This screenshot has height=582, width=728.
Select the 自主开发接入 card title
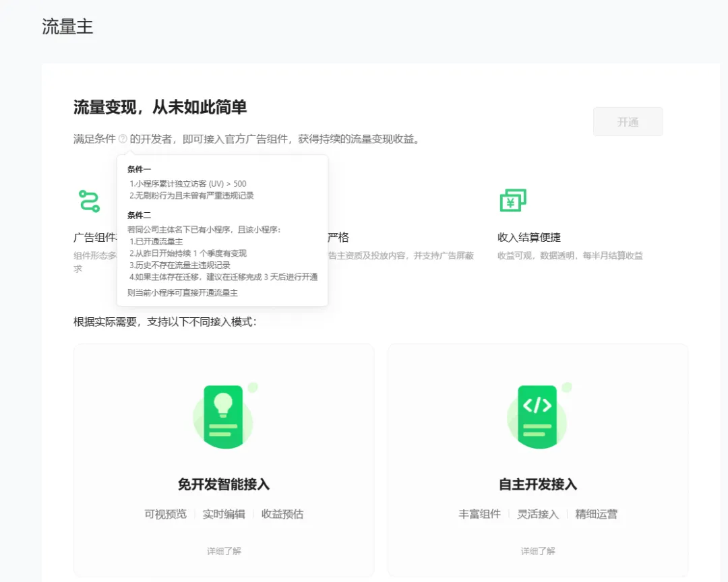point(538,484)
